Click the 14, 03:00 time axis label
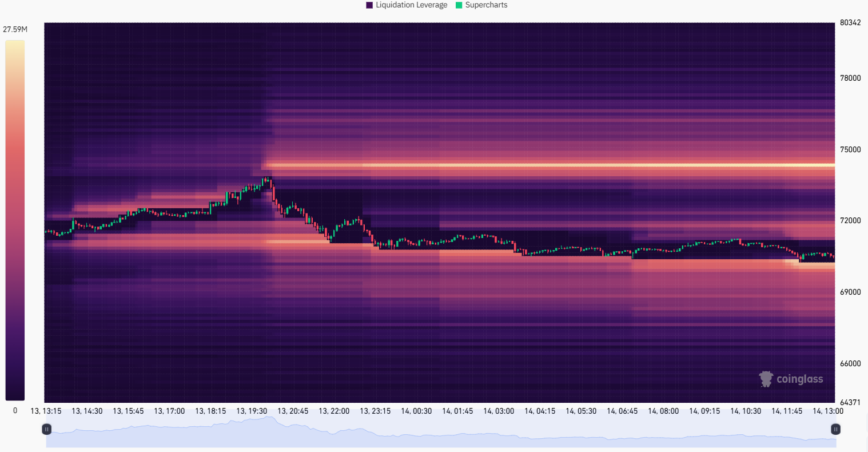 click(499, 411)
